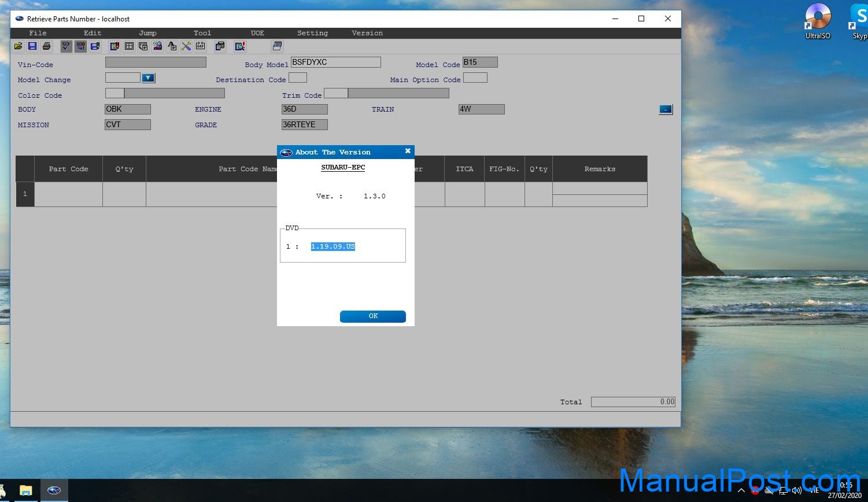
Task: Toggle the 000 renumber toolbar icon
Action: 80,46
